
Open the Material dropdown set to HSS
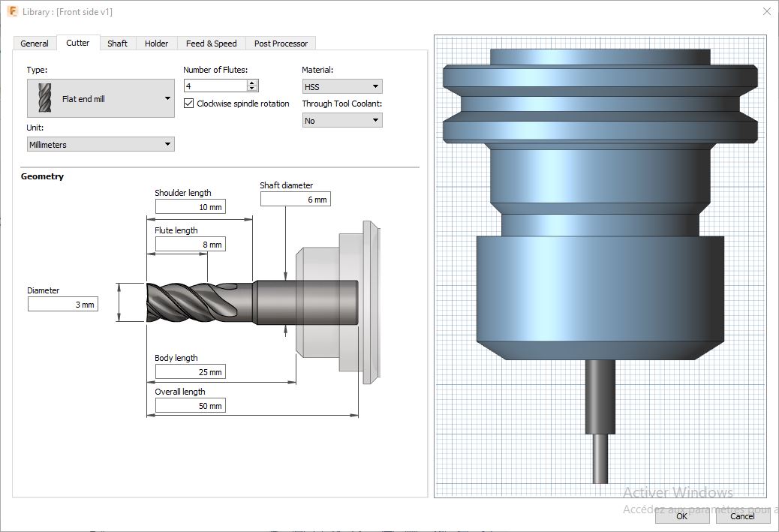(342, 86)
